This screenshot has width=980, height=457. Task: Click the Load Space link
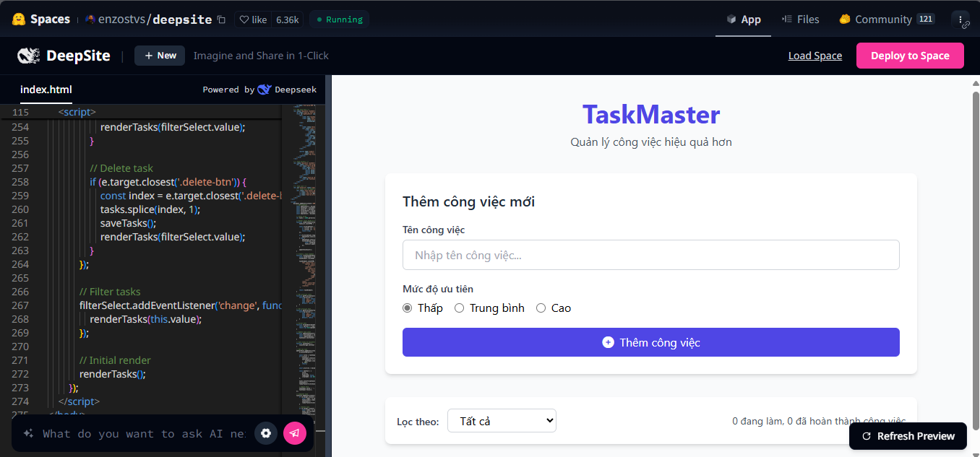(814, 56)
